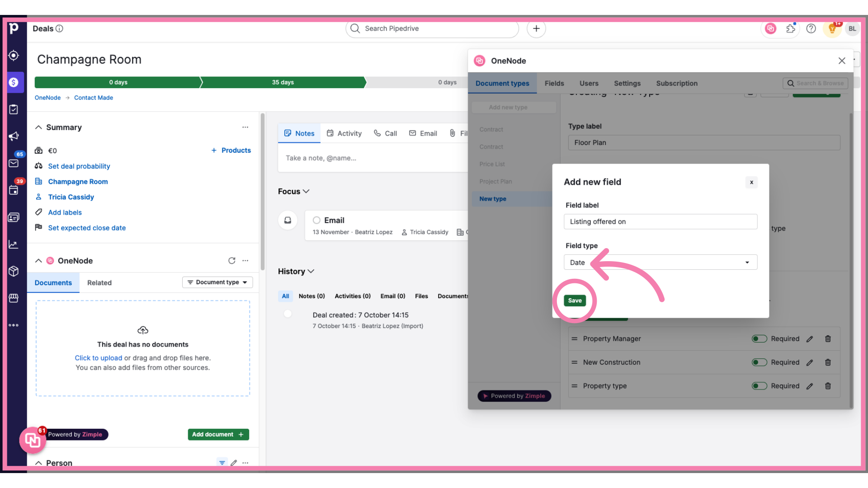Click the Click to upload link
Image resolution: width=868 pixels, height=488 pixels.
[x=98, y=358]
